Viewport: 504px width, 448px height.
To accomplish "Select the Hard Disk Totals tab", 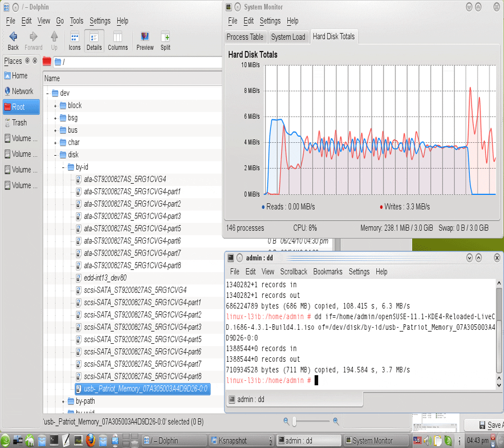I will click(334, 36).
